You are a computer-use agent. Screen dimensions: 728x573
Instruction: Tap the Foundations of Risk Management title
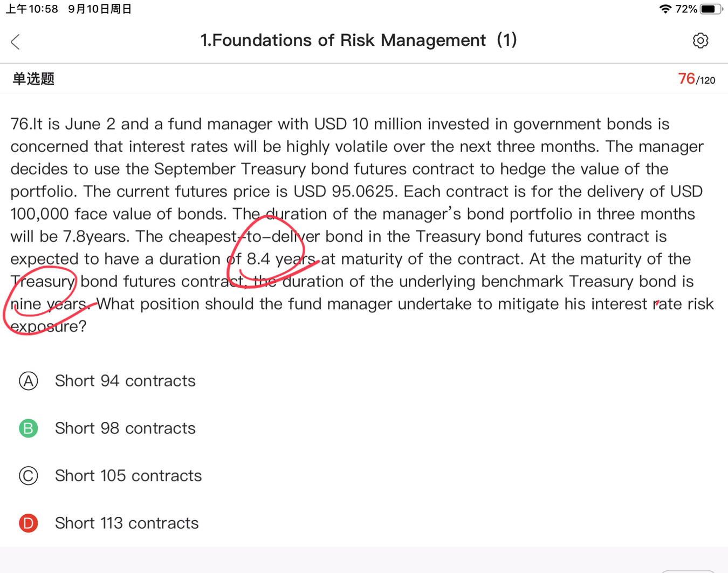point(359,40)
